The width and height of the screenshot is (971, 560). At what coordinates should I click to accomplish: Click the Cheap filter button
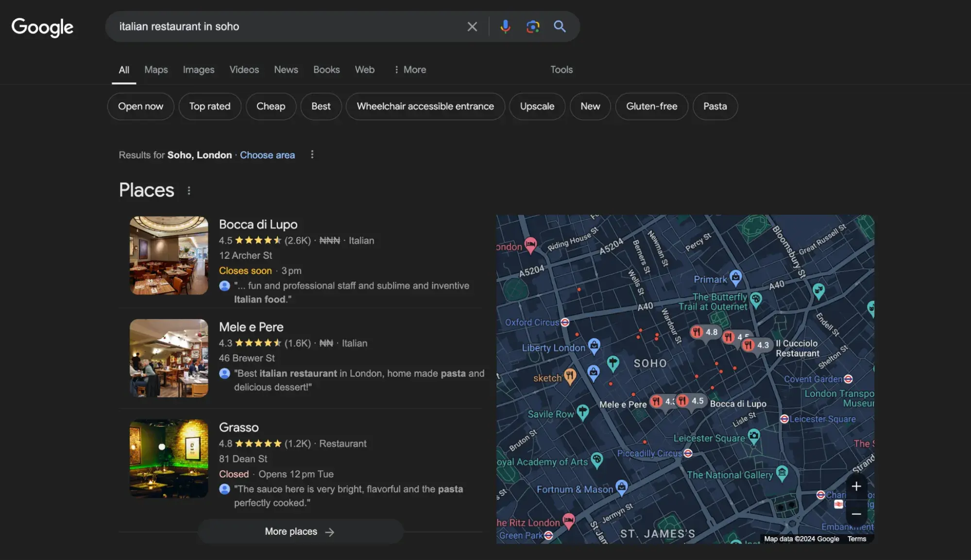pyautogui.click(x=271, y=106)
